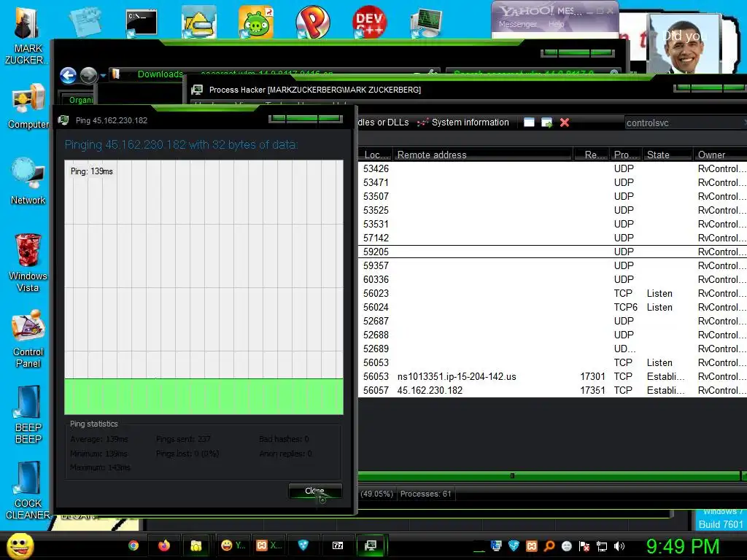Image resolution: width=747 pixels, height=560 pixels.
Task: Open the Network desktop icon
Action: (28, 182)
